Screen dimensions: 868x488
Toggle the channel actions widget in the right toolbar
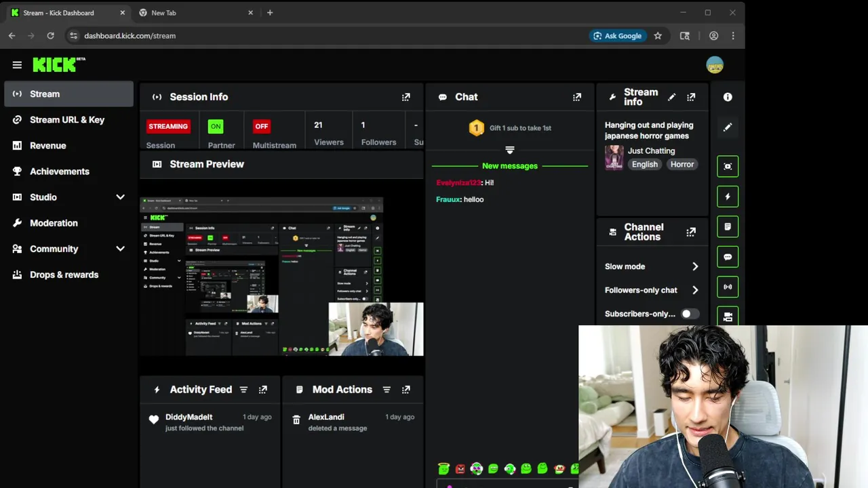pyautogui.click(x=728, y=316)
